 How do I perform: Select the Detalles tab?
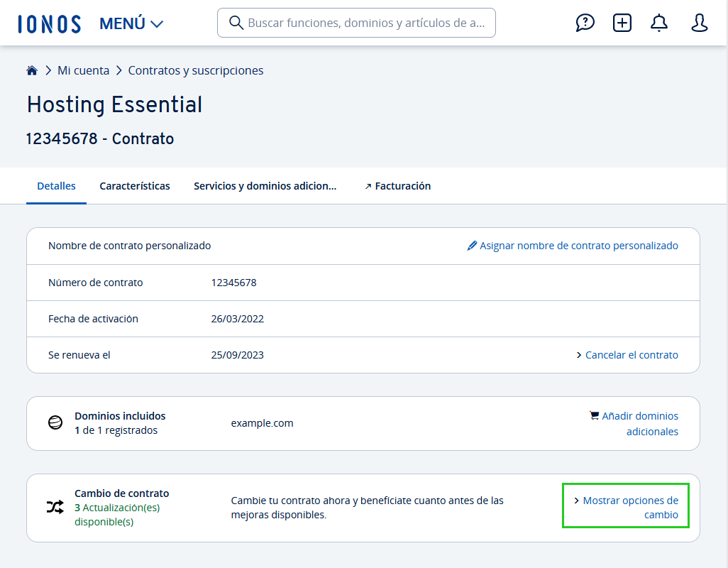click(x=56, y=186)
